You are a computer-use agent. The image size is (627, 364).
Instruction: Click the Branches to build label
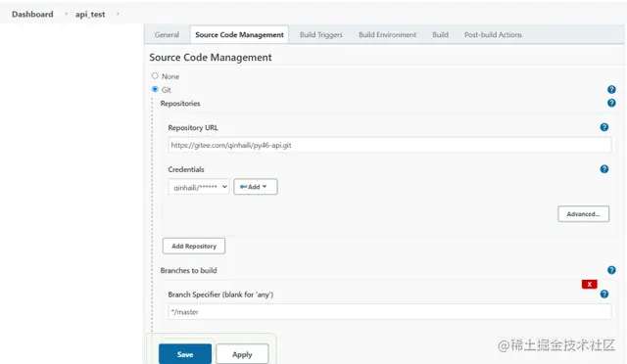pos(189,270)
